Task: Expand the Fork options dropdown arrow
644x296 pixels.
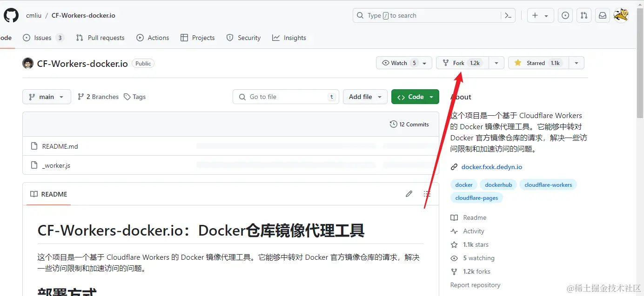Action: 496,63
